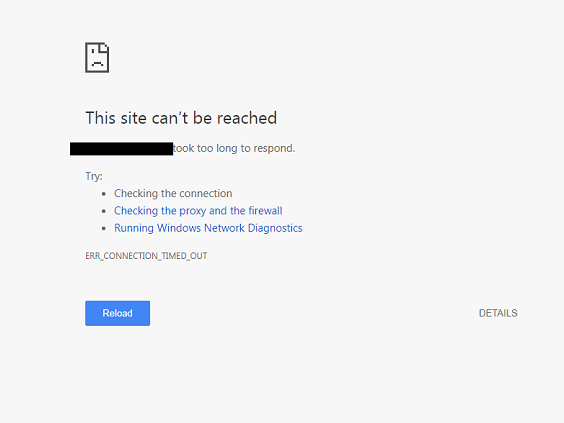Image resolution: width=564 pixels, height=423 pixels.
Task: Click the sad page error icon
Action: pyautogui.click(x=97, y=58)
